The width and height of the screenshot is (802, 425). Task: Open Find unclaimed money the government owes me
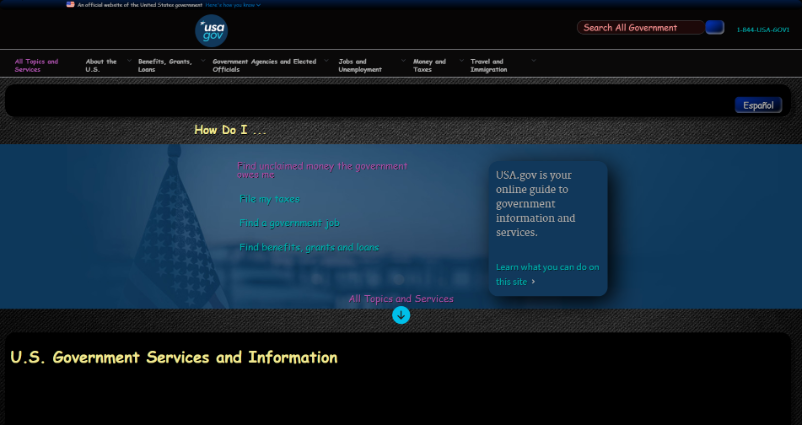click(x=322, y=170)
